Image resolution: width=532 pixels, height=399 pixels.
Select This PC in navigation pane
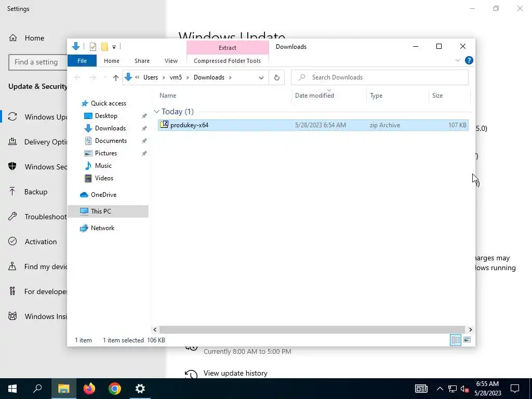tap(108, 211)
